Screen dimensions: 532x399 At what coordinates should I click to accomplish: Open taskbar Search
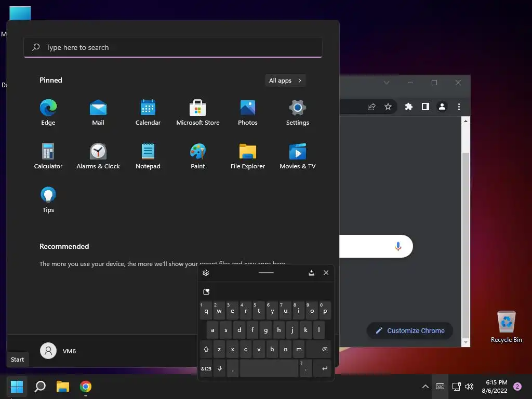(x=40, y=386)
